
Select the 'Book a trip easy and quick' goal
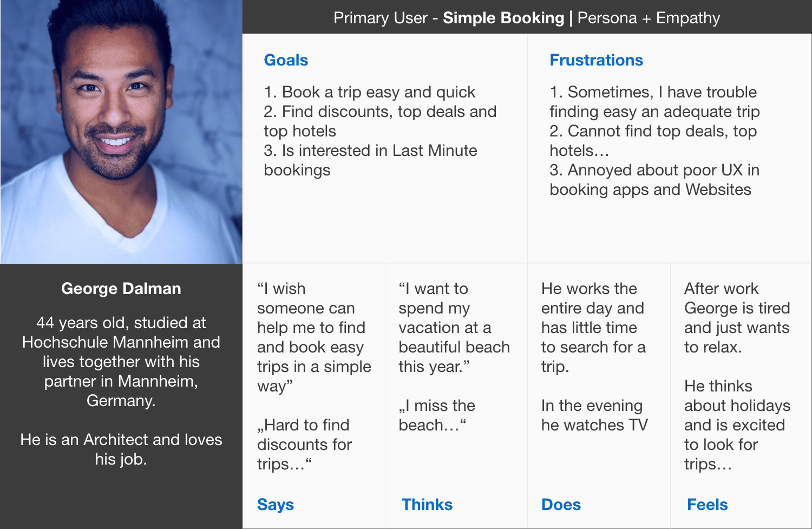[x=369, y=92]
